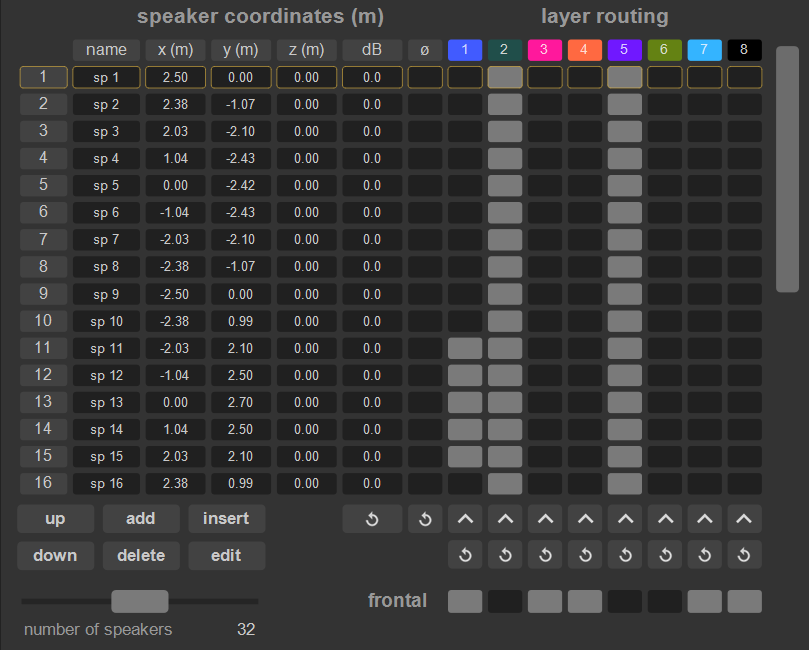809x650 pixels.
Task: Click the up chevron under layer 5 column
Action: [x=625, y=518]
